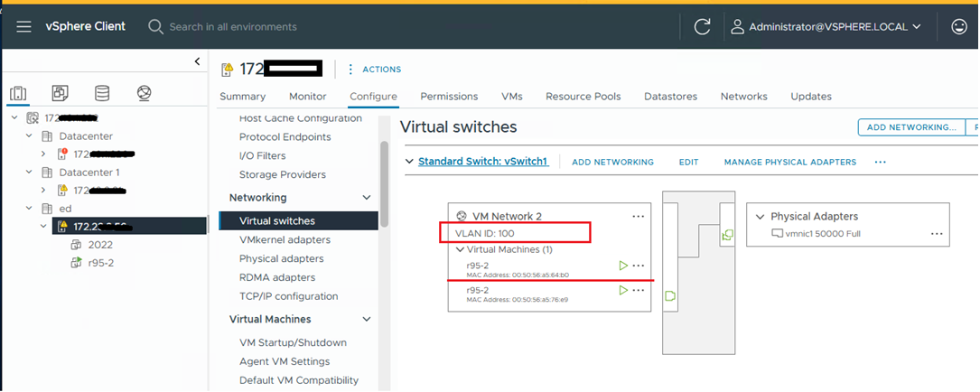This screenshot has width=980, height=392.
Task: Open the Networking inventory view icon
Action: click(x=144, y=93)
